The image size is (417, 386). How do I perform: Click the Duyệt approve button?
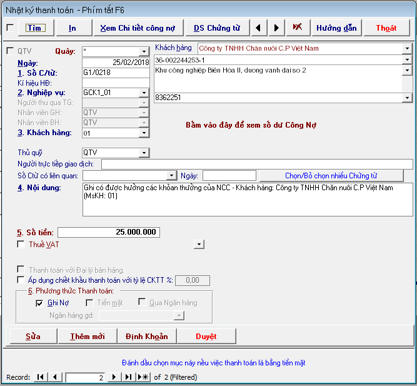pos(206,336)
